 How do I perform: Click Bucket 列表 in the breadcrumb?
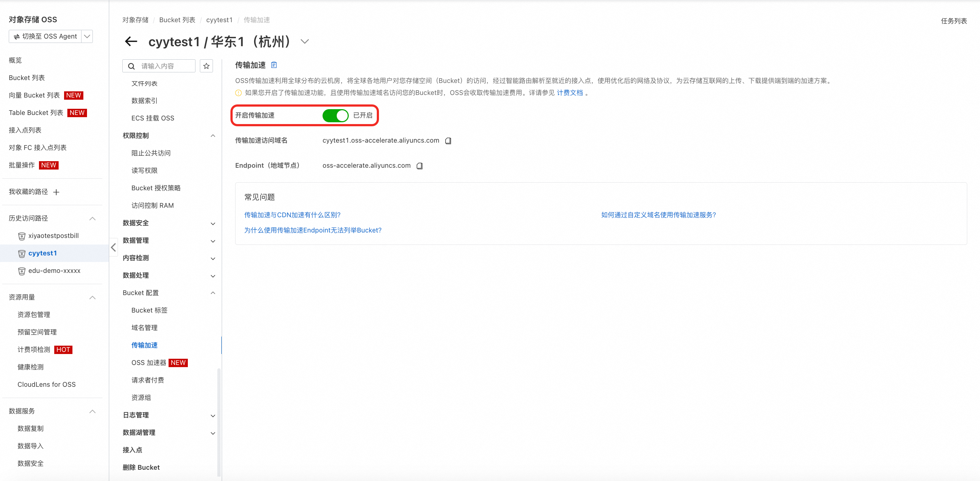tap(177, 20)
